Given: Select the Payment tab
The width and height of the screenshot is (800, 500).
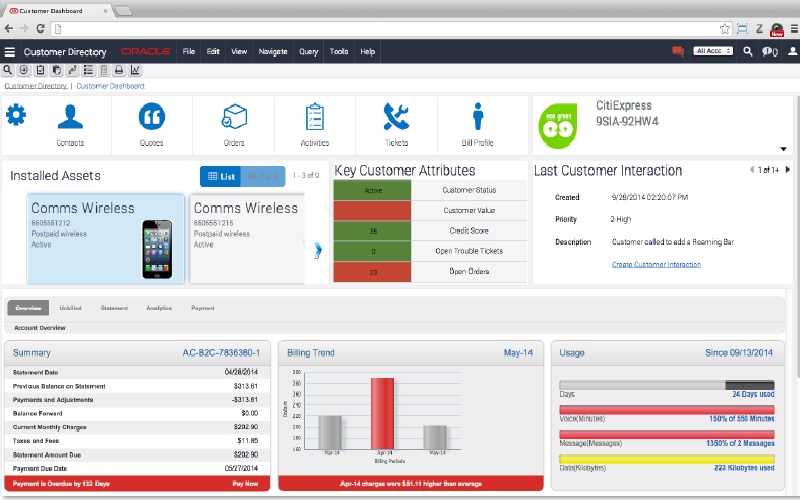Looking at the screenshot, I should [x=203, y=308].
